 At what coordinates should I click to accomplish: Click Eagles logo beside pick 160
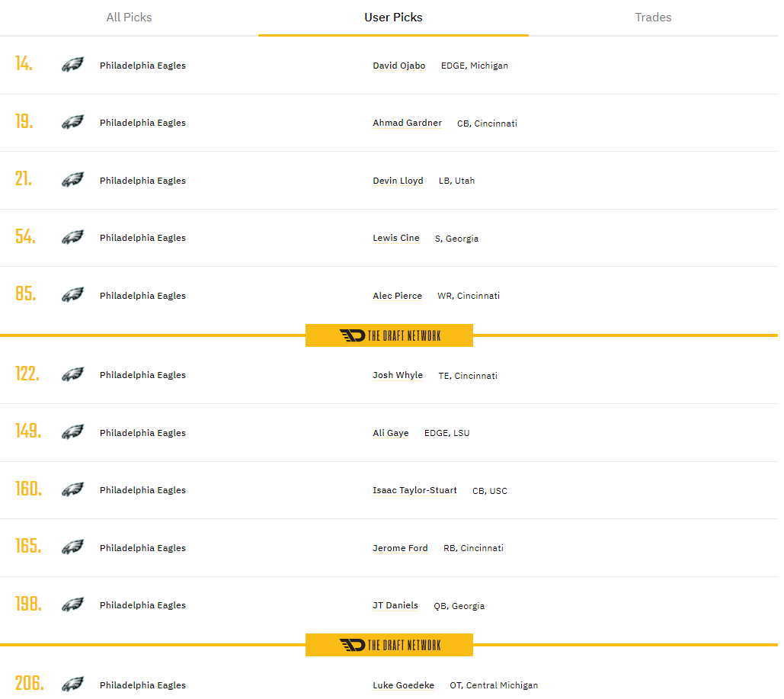[x=72, y=490]
